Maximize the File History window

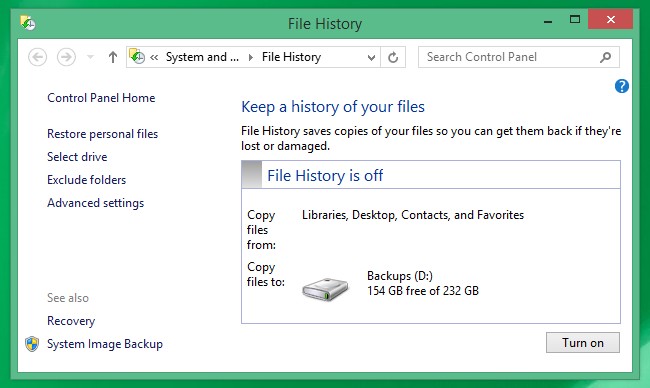575,19
